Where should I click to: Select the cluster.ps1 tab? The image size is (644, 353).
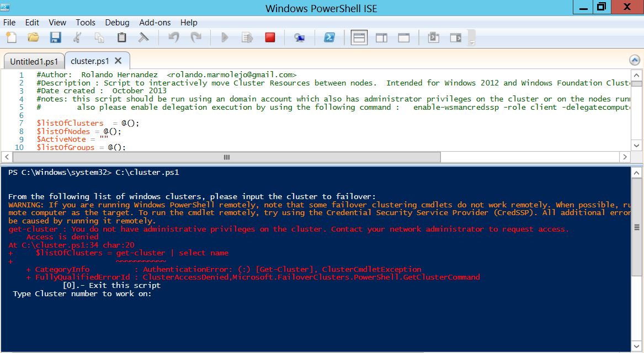click(x=89, y=61)
